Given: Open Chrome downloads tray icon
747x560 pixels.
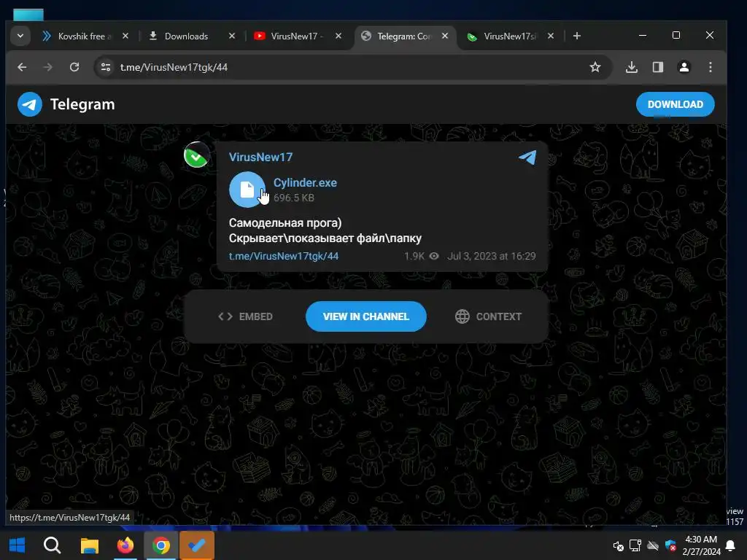Looking at the screenshot, I should [632, 67].
